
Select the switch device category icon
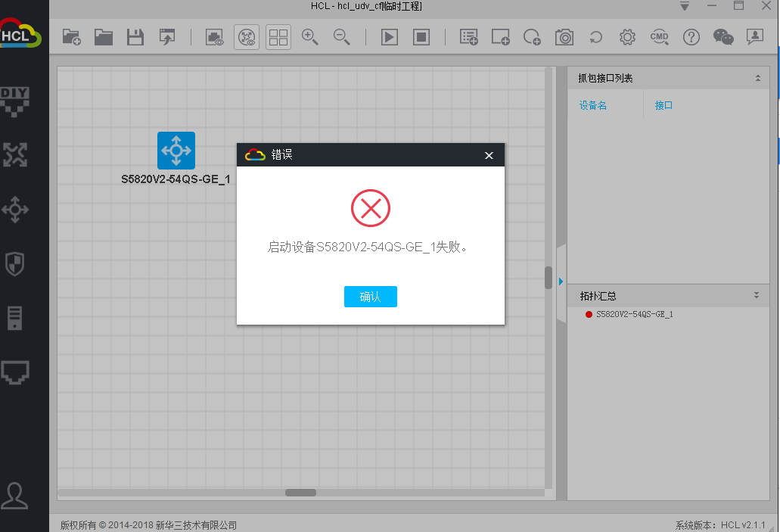click(15, 209)
